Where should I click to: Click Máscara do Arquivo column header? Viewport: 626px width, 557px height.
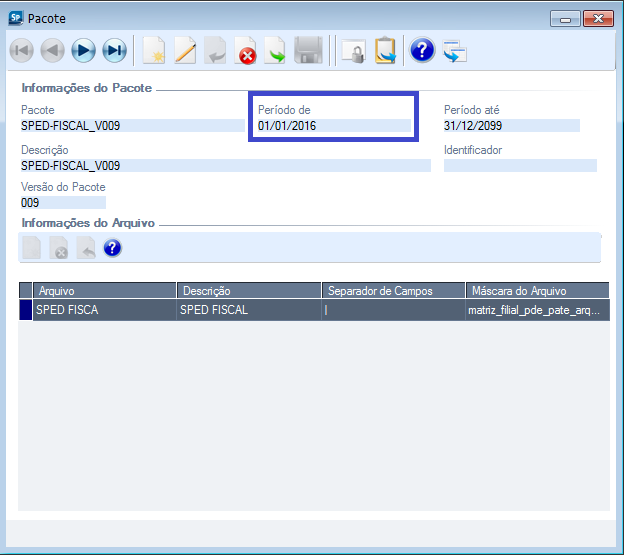pos(538,291)
